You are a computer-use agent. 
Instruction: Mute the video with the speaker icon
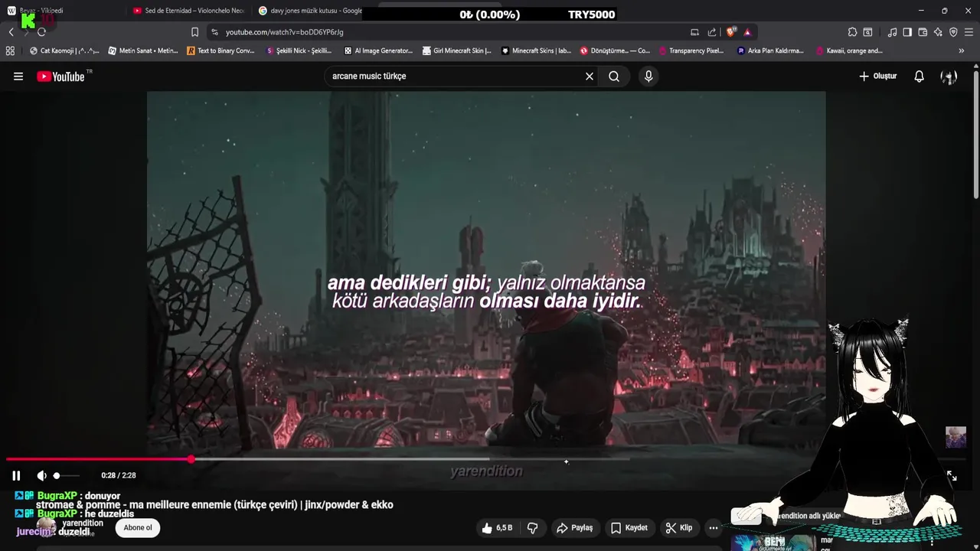41,475
